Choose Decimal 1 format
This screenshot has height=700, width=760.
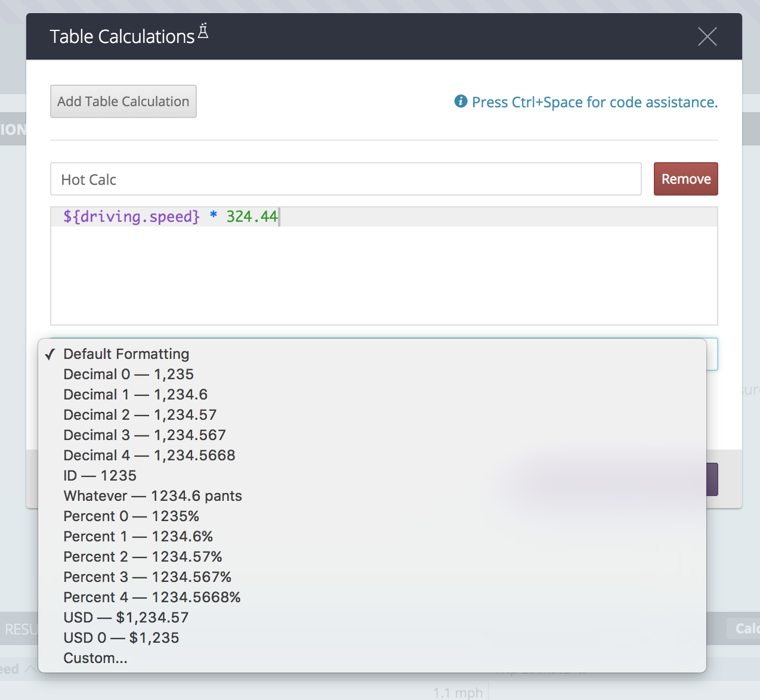pyautogui.click(x=135, y=395)
